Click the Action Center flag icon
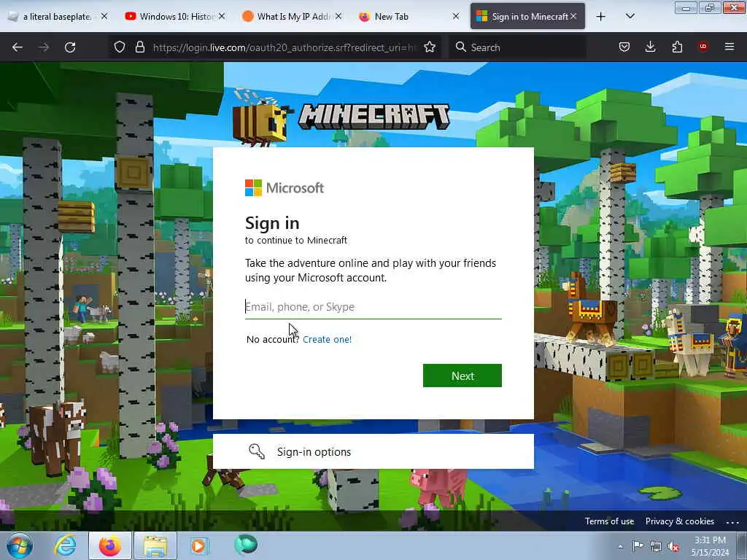 (x=638, y=546)
